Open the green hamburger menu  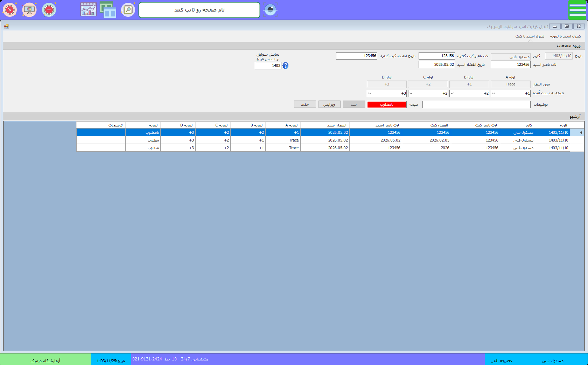[577, 10]
